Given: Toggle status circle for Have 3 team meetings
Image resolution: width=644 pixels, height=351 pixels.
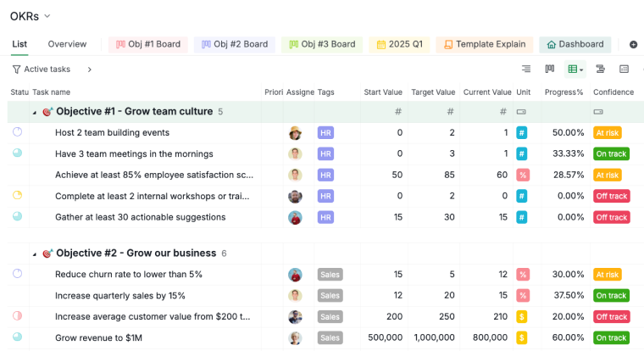Looking at the screenshot, I should click(x=17, y=153).
